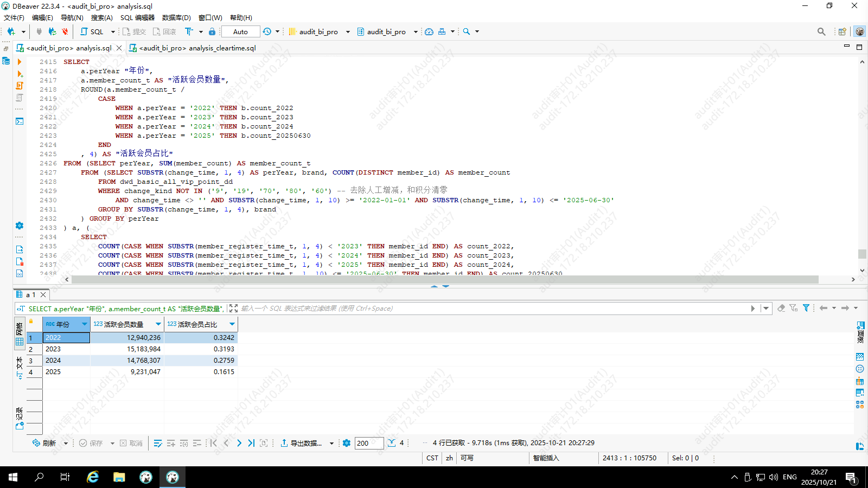This screenshot has width=868, height=488.
Task: Click the new database connection plug icon
Action: coord(11,31)
